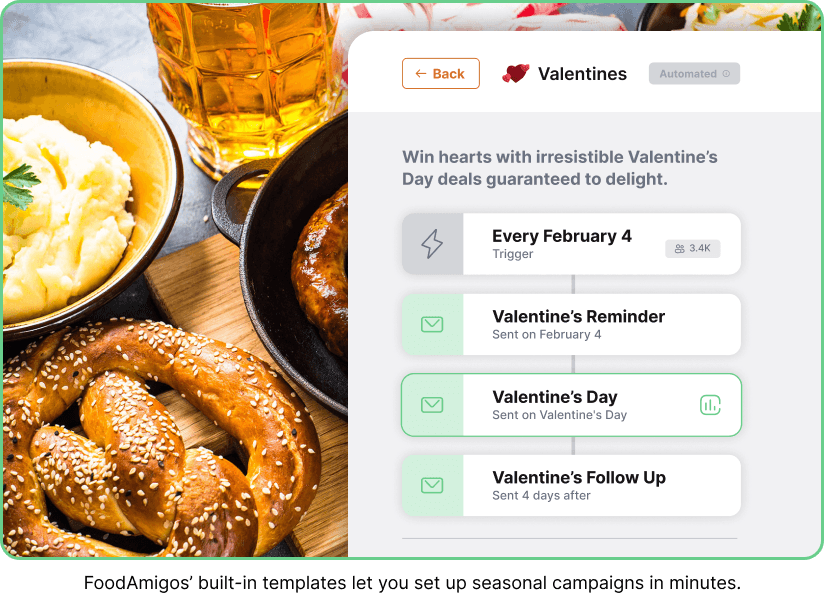Click the 'Sent on February 4' subtitle
This screenshot has height=593, width=824.
[547, 334]
